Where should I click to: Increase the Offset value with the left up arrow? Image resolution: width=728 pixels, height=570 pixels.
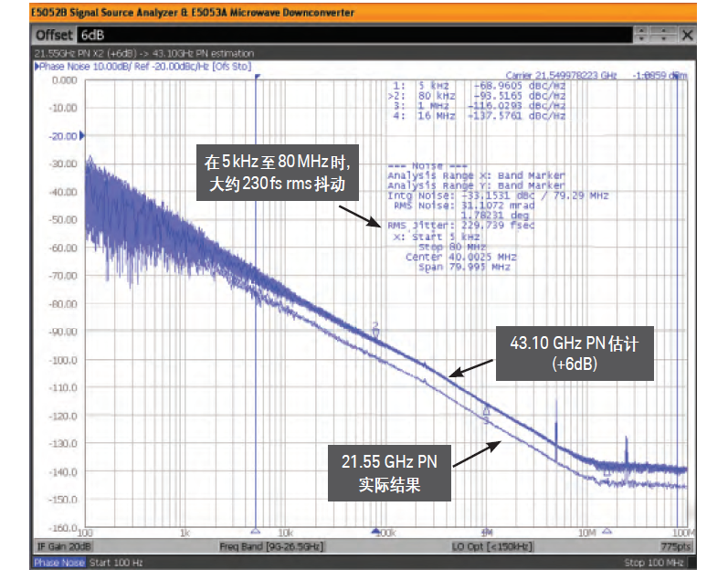(x=641, y=31)
